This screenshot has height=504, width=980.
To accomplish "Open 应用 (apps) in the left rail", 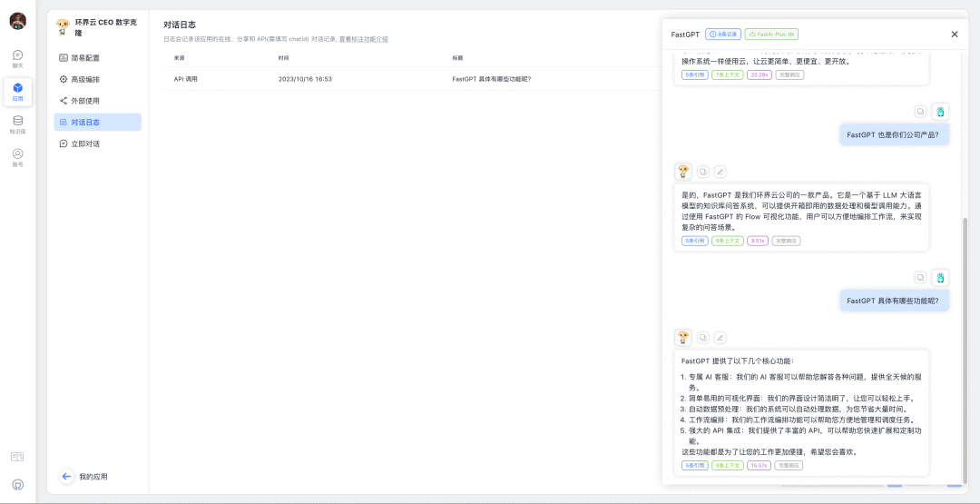I will [x=18, y=92].
